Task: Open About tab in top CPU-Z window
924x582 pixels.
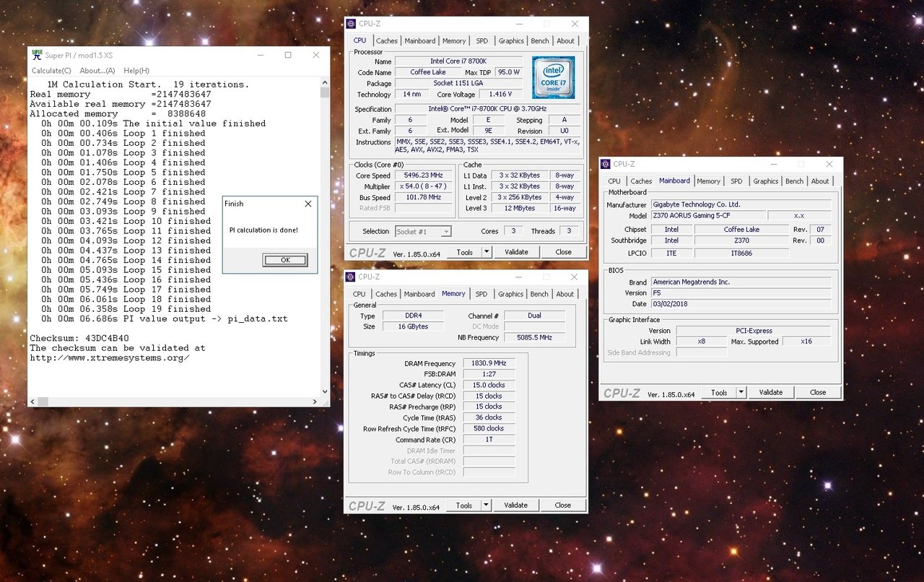Action: pyautogui.click(x=566, y=41)
